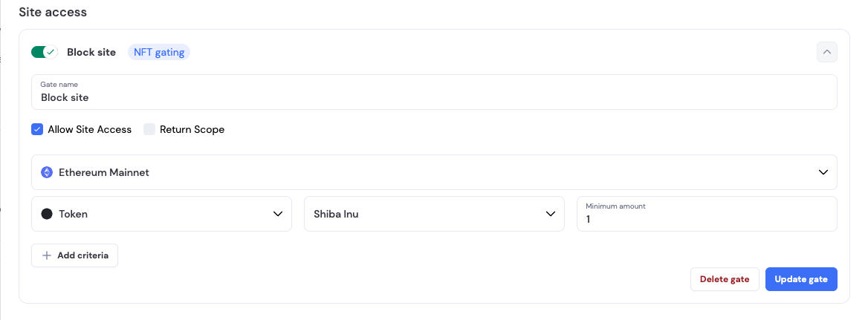The height and width of the screenshot is (320, 868).
Task: Click the Add criteria button label
Action: click(83, 255)
